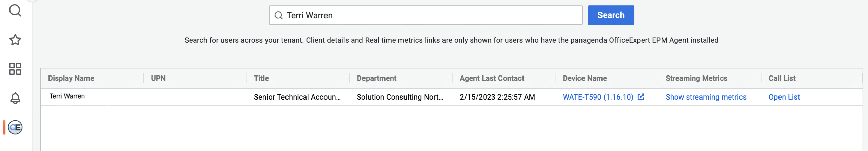Viewport: 868px width, 151px height.
Task: Click the magnifier icon inside the search field
Action: [x=278, y=15]
